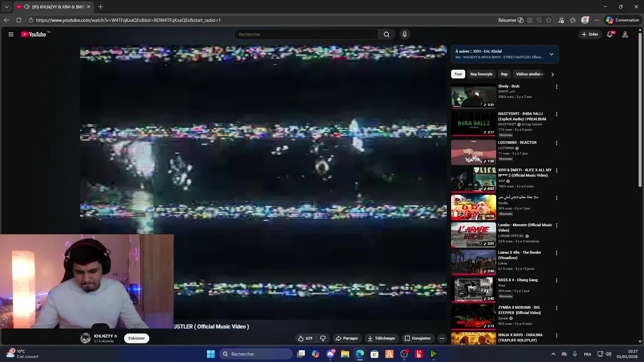Viewport: 644px width, 362px height.
Task: Open Task View on the taskbar
Action: point(301,354)
